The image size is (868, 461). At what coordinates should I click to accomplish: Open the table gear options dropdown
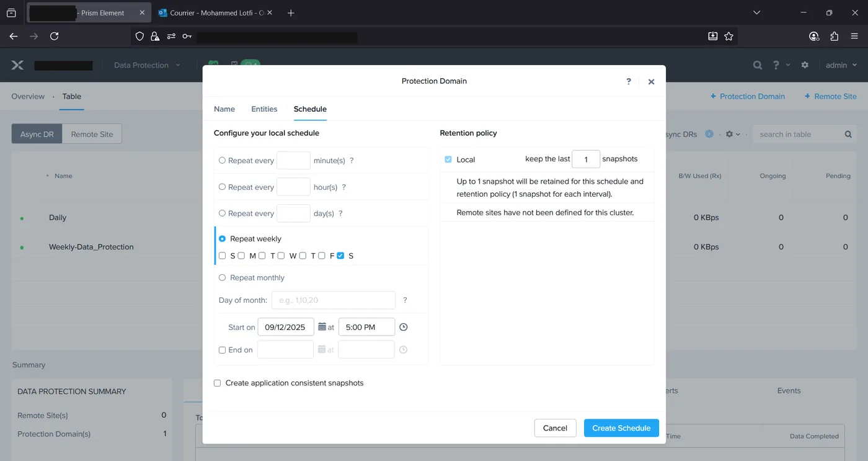733,135
